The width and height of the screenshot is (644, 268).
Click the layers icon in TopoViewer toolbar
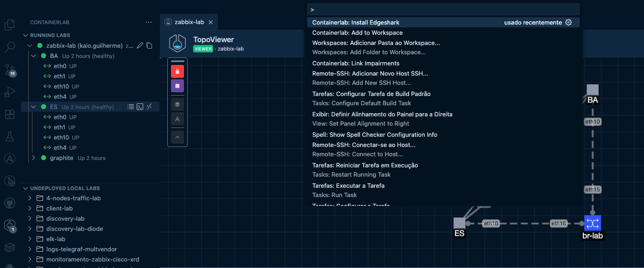tap(177, 104)
